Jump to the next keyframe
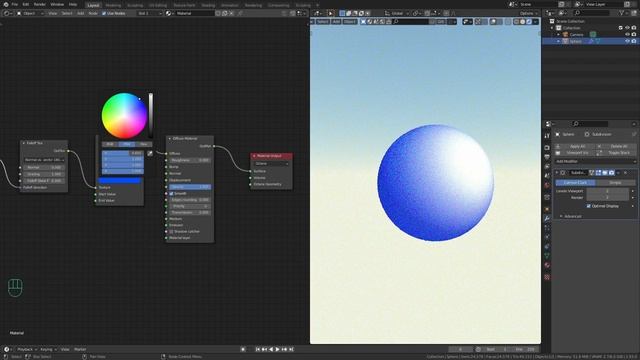The width and height of the screenshot is (640, 360). click(284, 349)
